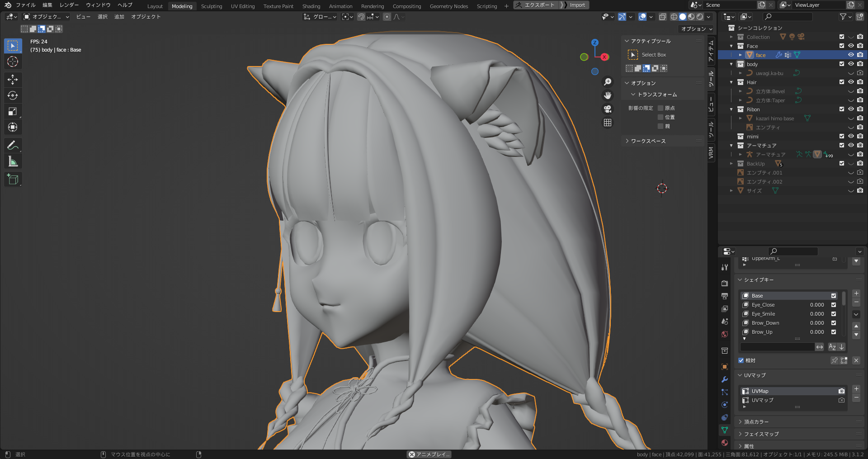Click the pin icon beside 相対
The width and height of the screenshot is (868, 459).
tap(835, 360)
